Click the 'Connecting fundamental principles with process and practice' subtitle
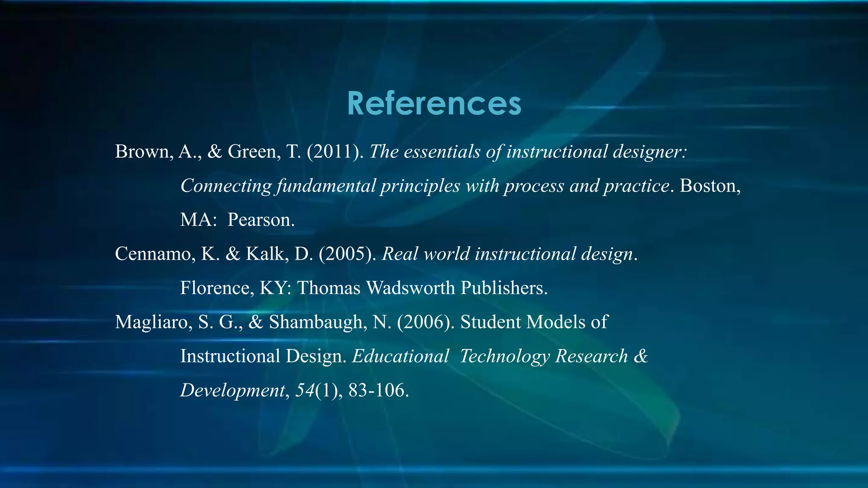The height and width of the screenshot is (488, 868). pyautogui.click(x=425, y=186)
